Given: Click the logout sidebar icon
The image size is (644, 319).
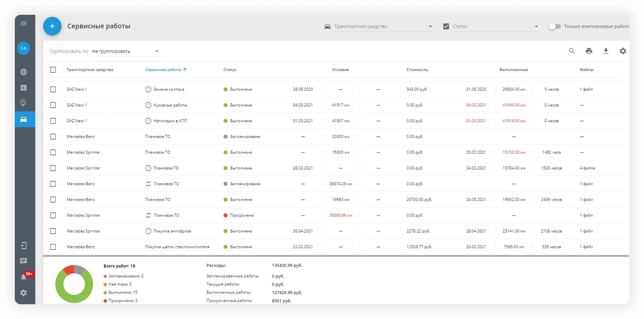Looking at the screenshot, I should point(24,246).
